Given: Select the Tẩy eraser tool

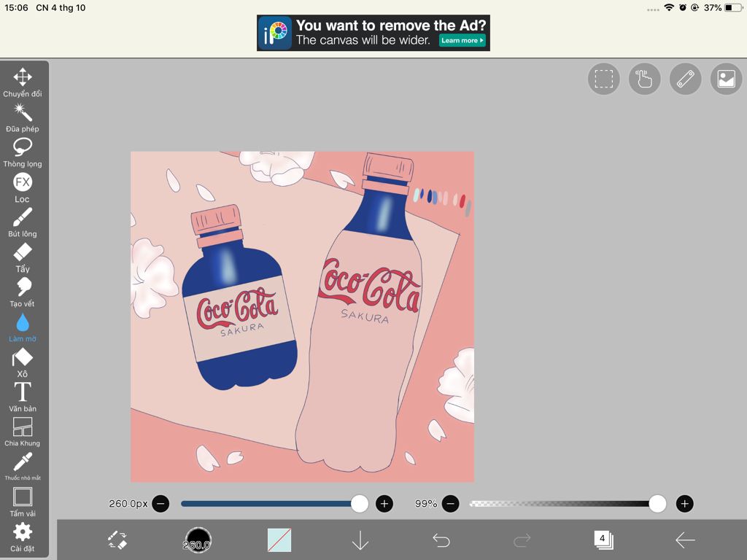Looking at the screenshot, I should [23, 257].
